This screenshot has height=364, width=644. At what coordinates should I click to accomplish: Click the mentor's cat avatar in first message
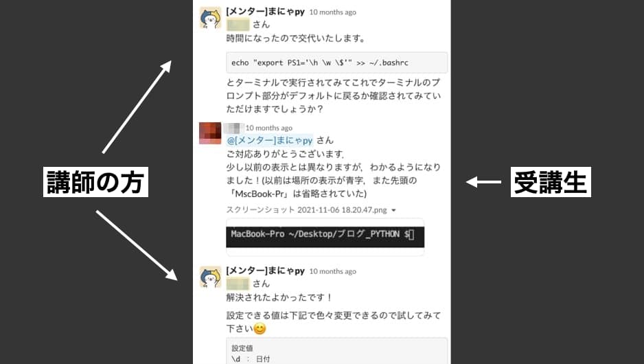point(210,18)
